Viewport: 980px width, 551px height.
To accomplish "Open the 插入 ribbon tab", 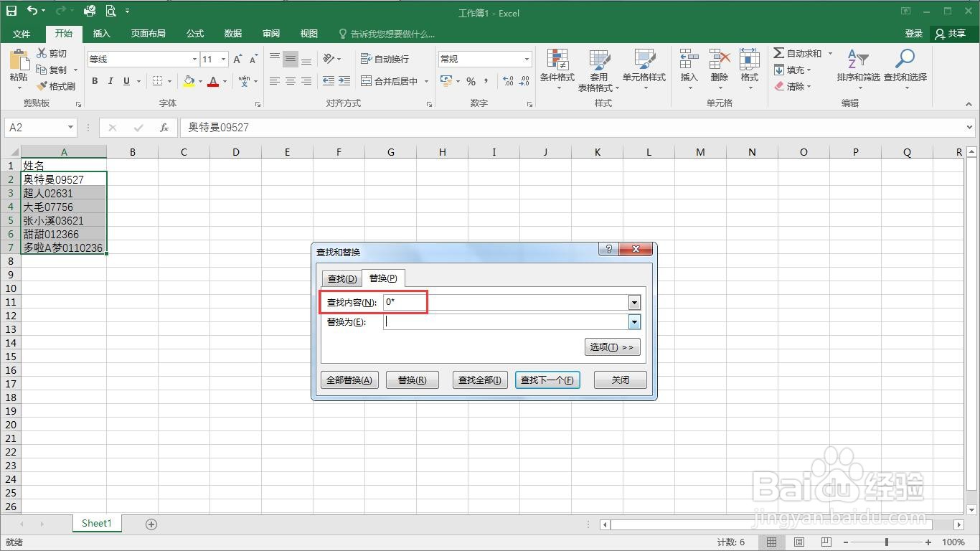I will point(101,33).
